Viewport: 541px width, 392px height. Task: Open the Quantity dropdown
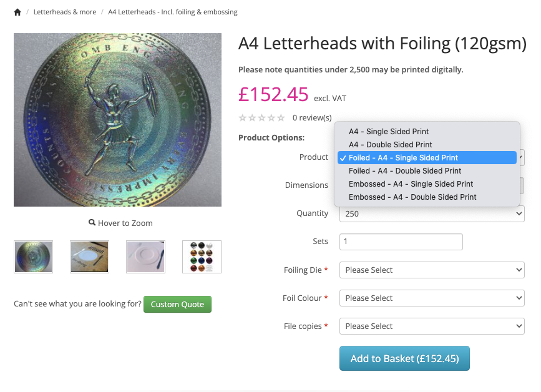[432, 213]
